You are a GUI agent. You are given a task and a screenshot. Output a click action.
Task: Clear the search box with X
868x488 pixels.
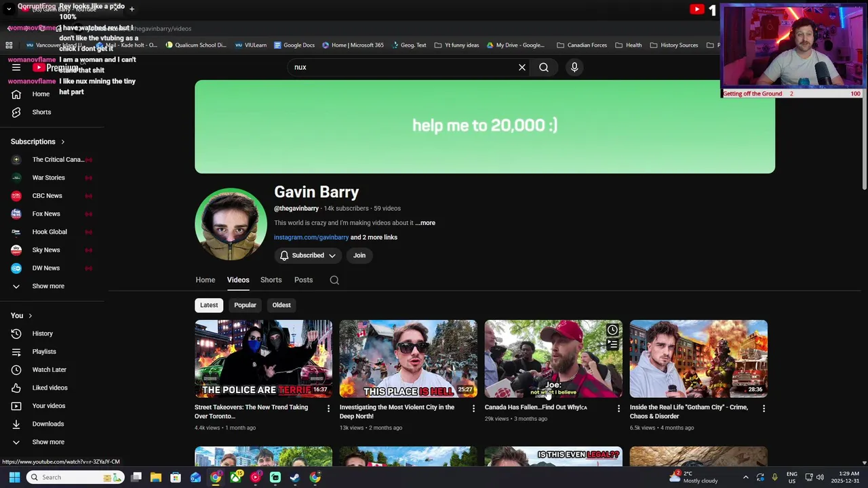click(x=522, y=67)
